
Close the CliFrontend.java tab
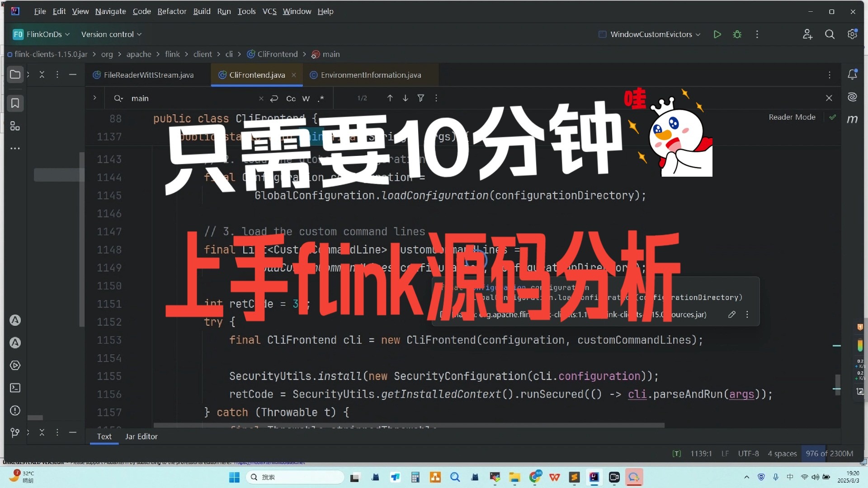pyautogui.click(x=294, y=75)
